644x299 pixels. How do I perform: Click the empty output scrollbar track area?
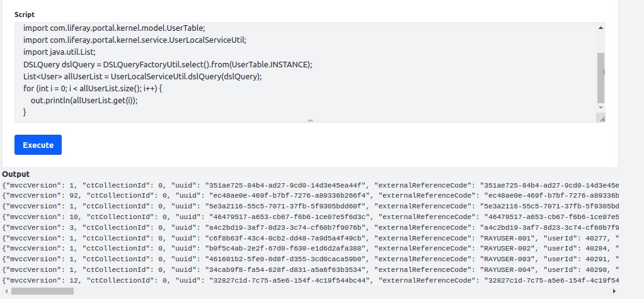pyautogui.click(x=342, y=291)
